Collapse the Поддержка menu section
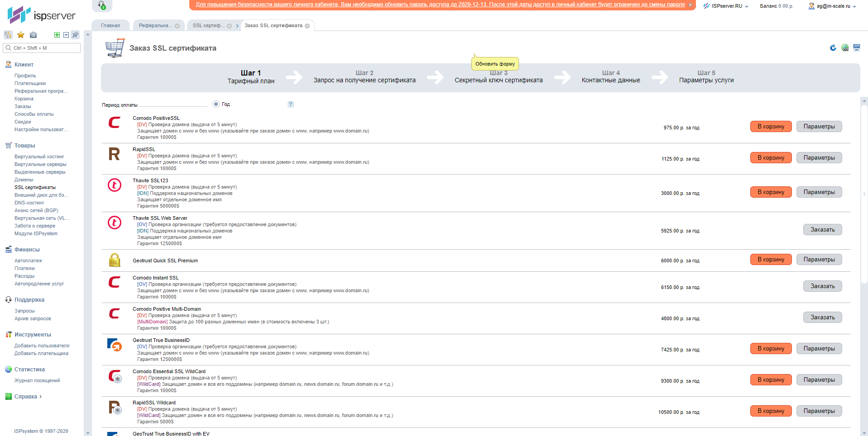Screen dimensions: 868x436 (29, 300)
